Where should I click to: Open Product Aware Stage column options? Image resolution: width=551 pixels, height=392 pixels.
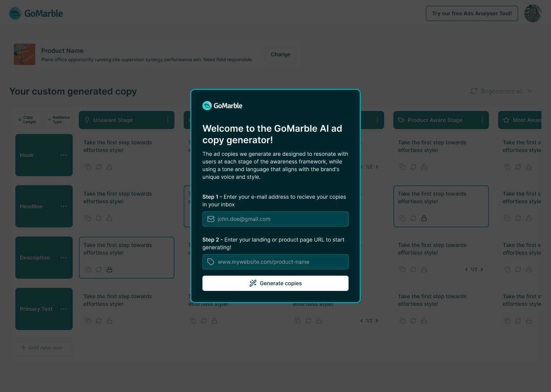[482, 120]
